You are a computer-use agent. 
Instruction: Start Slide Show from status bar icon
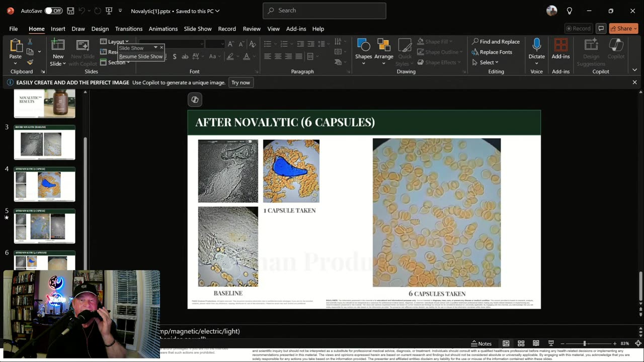[551, 343]
